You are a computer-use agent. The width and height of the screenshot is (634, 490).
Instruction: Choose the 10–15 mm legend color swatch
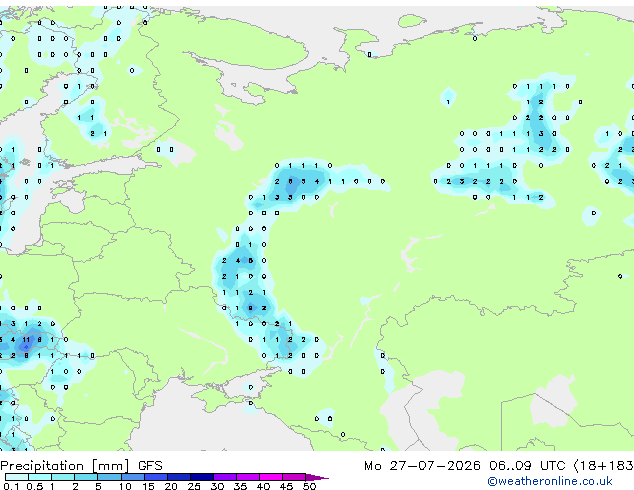132,477
